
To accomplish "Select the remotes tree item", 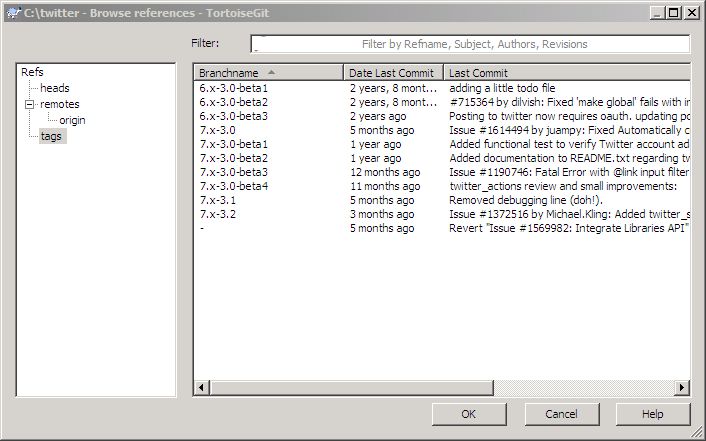I will pyautogui.click(x=59, y=104).
